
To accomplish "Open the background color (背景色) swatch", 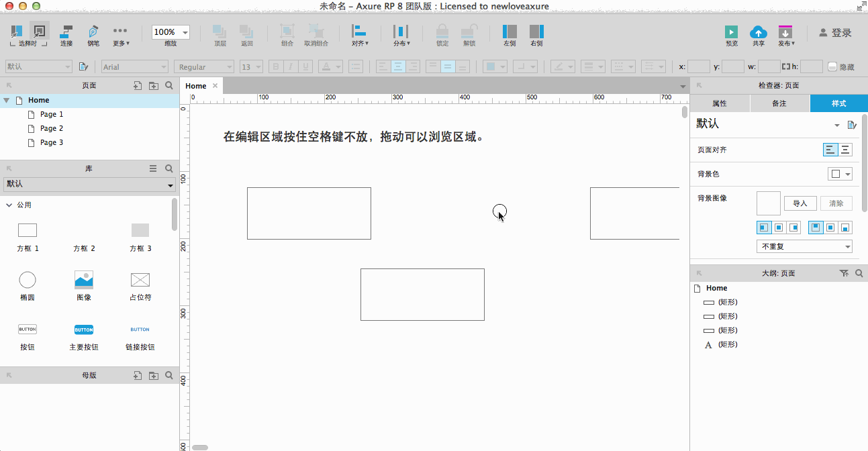I will (839, 174).
